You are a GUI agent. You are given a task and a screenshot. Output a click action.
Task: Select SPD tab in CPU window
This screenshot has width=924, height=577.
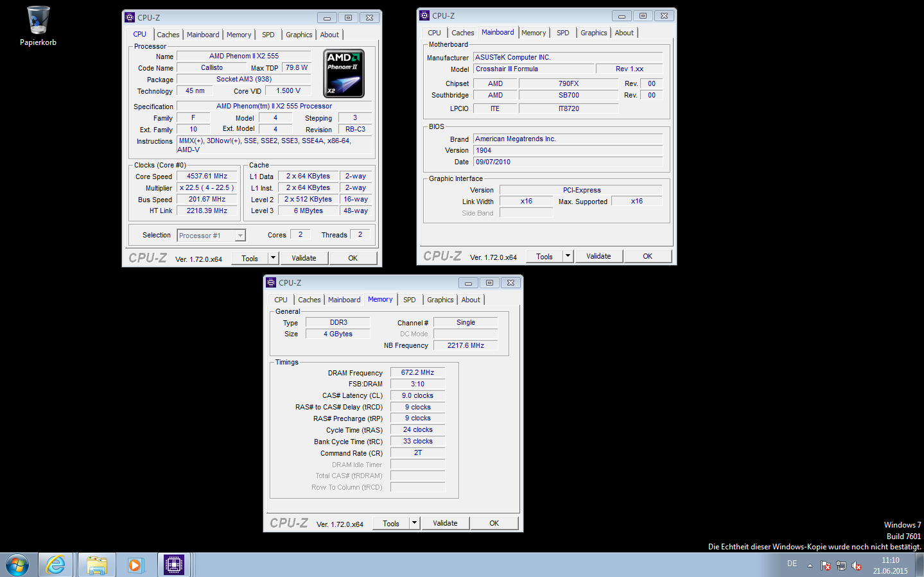[268, 35]
